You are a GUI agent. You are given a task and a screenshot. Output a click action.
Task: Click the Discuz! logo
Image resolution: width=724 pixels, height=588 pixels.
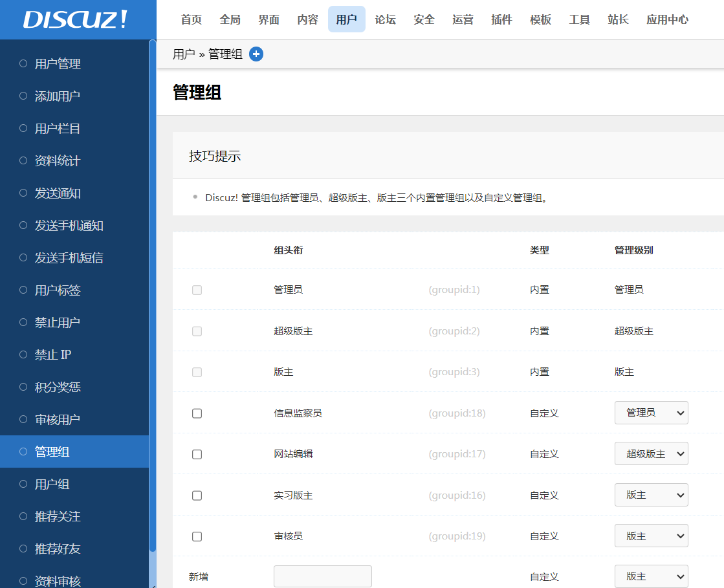[75, 19]
